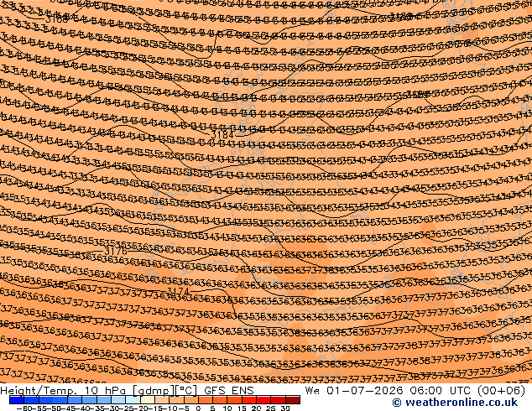532x411 pixels.
Task: Click the '(00+06)' forecast hour label
Action: coord(501,390)
